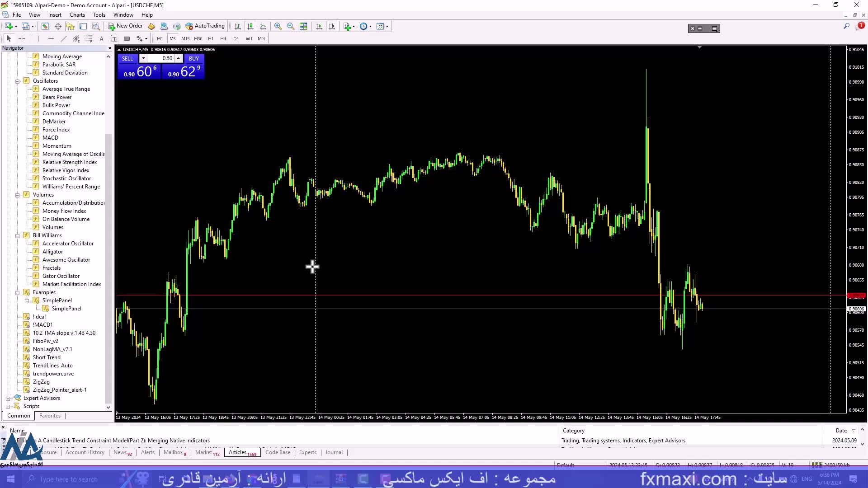Select the crosshair cursor tool

[x=22, y=38]
